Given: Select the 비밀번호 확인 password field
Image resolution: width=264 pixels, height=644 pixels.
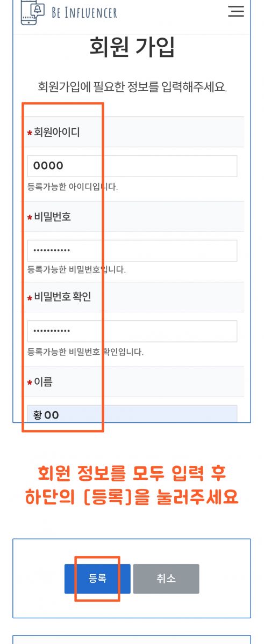Looking at the screenshot, I should pos(132,331).
